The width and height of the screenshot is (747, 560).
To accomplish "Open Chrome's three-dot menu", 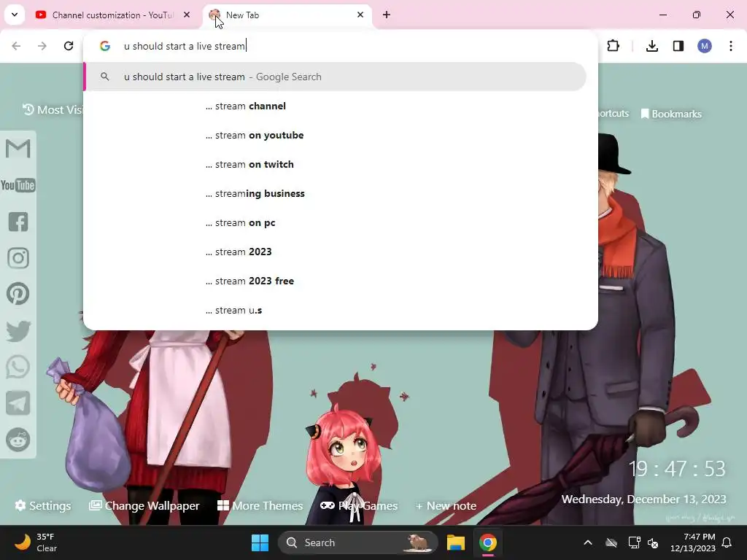I will pyautogui.click(x=731, y=46).
